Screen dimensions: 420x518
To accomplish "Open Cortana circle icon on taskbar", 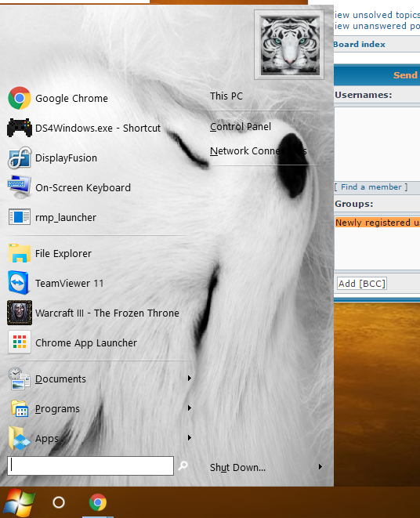I will pos(59,502).
